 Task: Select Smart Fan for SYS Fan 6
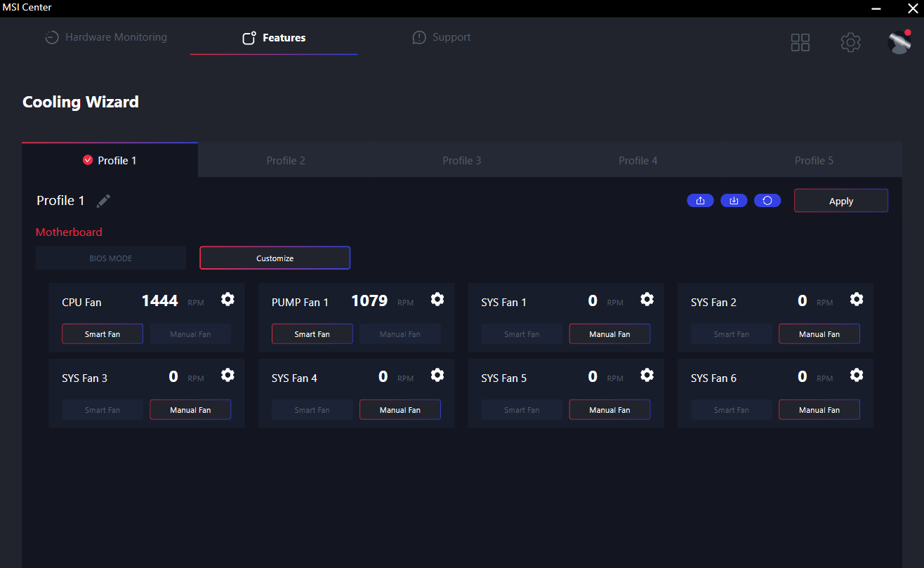tap(732, 410)
